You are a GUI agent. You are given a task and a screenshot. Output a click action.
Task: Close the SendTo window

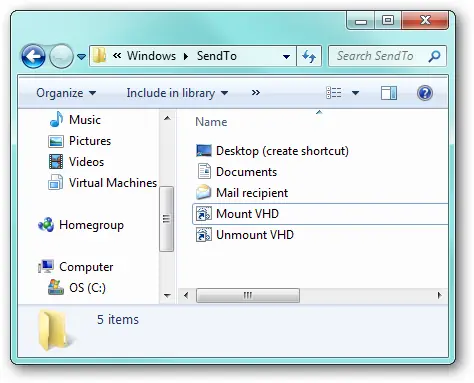click(x=425, y=21)
